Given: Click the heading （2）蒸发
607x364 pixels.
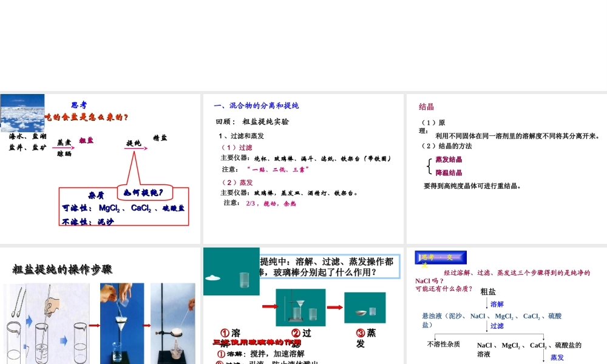Looking at the screenshot, I should [x=237, y=182].
